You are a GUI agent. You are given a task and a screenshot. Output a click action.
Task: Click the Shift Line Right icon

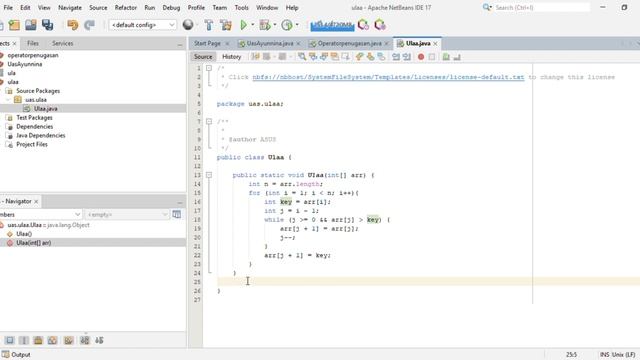pos(407,57)
